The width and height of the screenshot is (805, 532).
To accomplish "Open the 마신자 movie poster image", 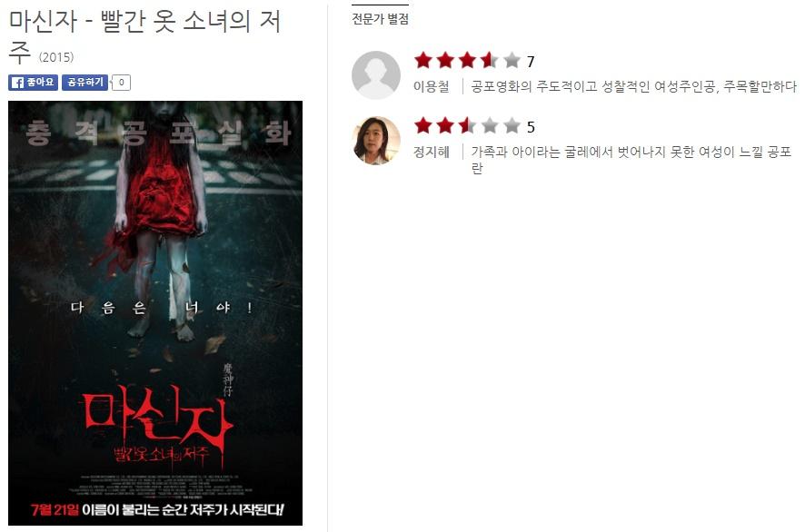I will pyautogui.click(x=155, y=313).
